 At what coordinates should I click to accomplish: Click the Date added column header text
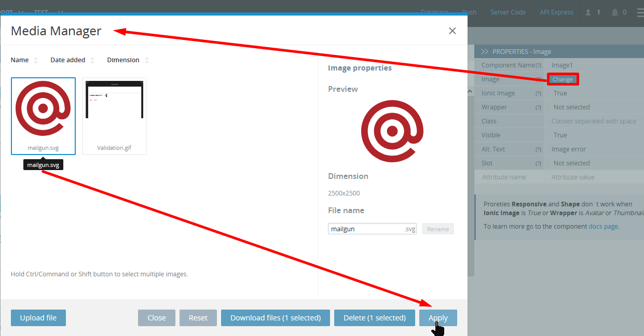(x=68, y=60)
